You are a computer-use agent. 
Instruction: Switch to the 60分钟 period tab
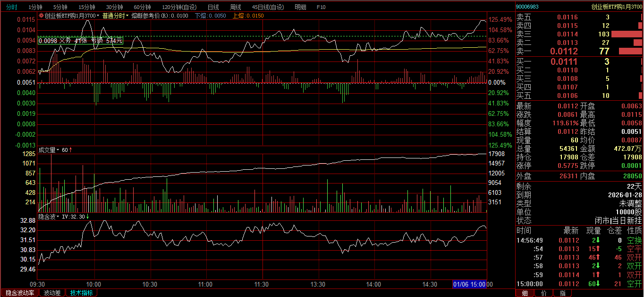pos(142,7)
